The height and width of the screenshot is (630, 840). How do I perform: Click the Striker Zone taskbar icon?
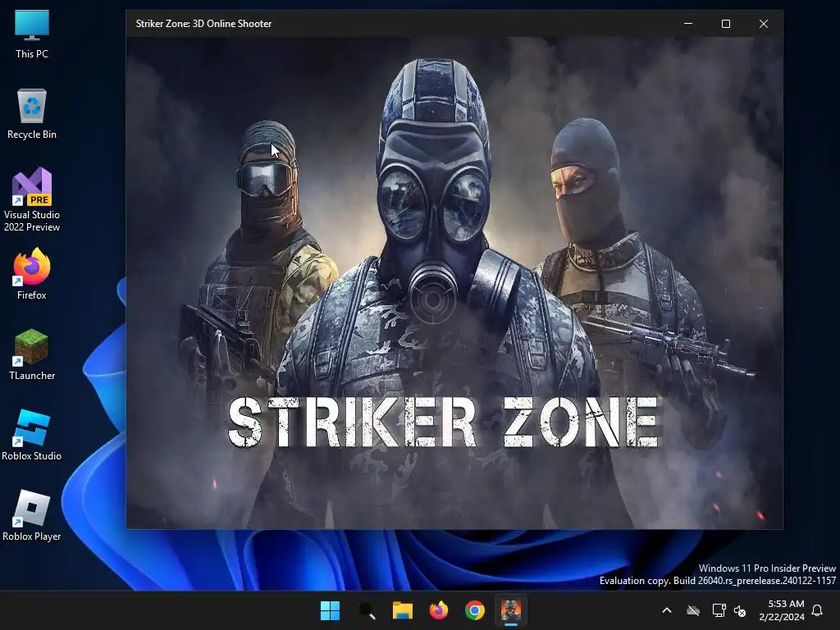tap(511, 610)
